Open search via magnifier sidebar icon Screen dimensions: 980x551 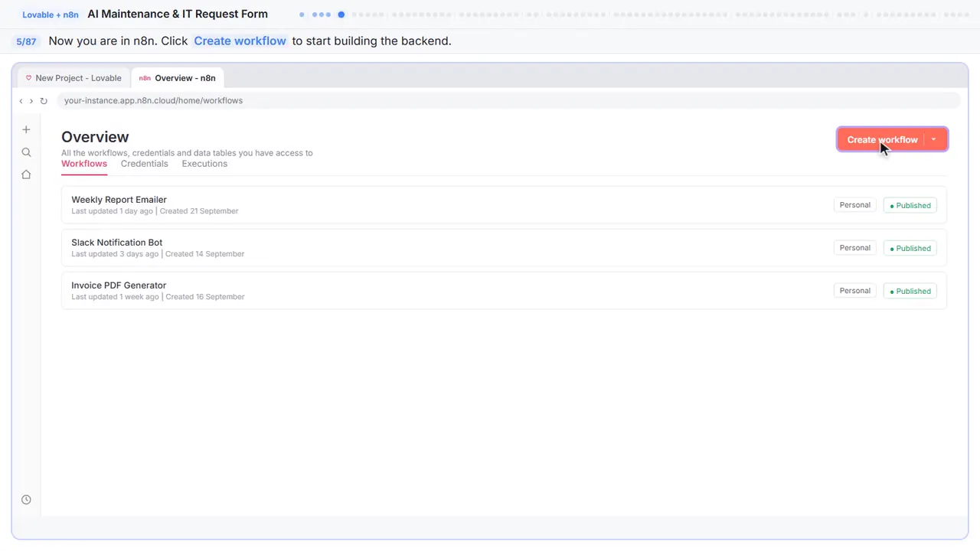(x=26, y=152)
